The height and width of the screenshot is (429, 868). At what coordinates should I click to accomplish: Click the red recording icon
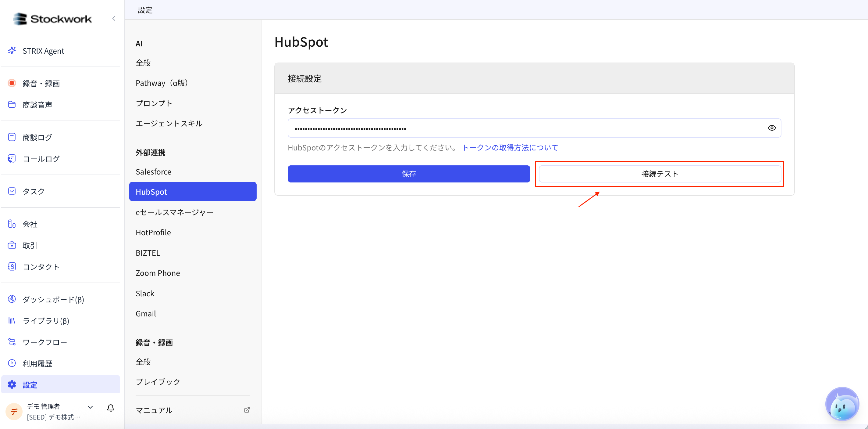(12, 83)
